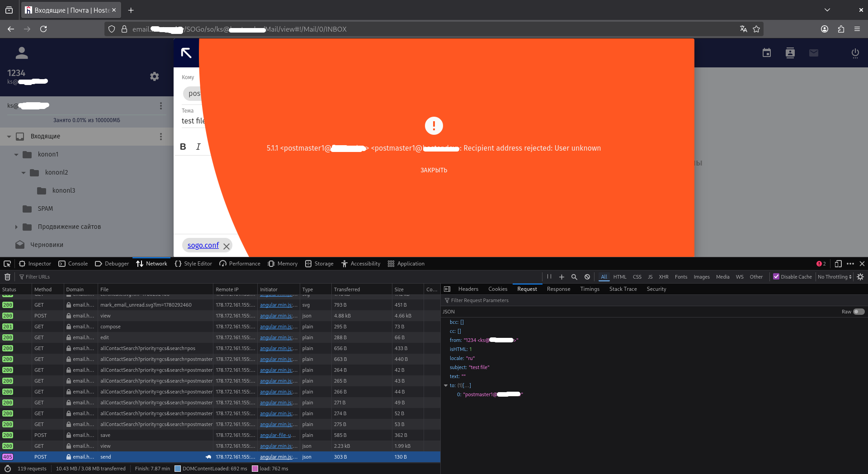This screenshot has height=474, width=868.
Task: Filter requests by HTML
Action: [620, 277]
